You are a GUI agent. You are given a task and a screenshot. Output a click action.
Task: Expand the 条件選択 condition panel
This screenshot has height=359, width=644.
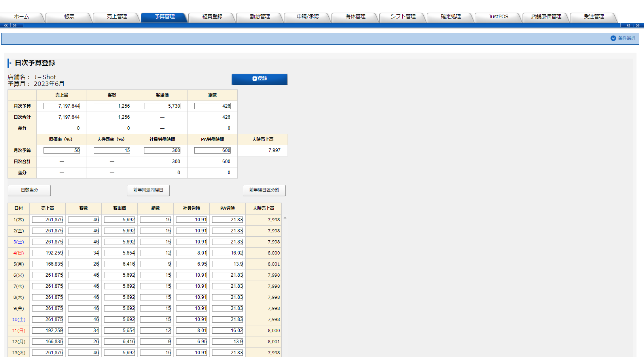point(623,38)
